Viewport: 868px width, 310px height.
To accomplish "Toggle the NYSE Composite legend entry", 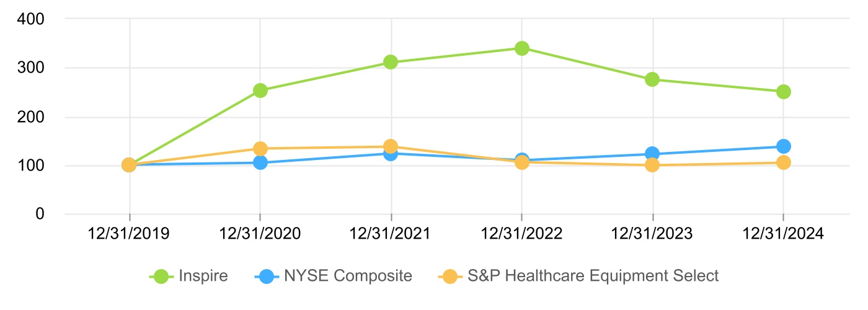I will point(334,276).
